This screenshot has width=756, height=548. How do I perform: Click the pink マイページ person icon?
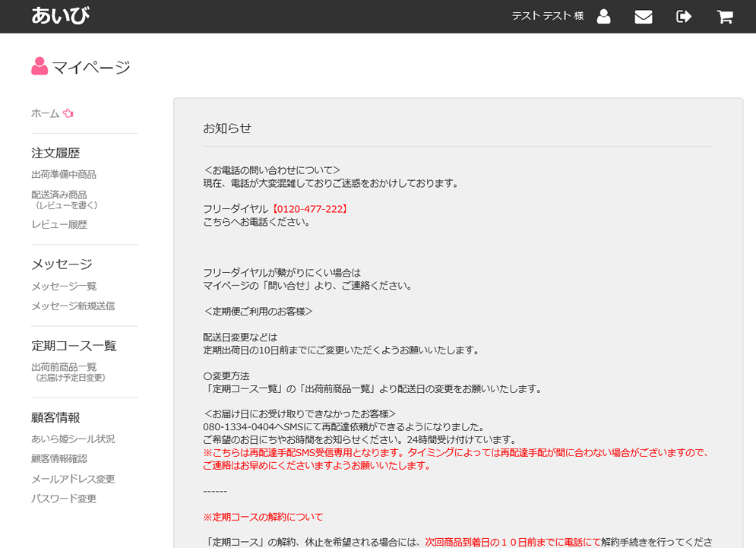40,66
